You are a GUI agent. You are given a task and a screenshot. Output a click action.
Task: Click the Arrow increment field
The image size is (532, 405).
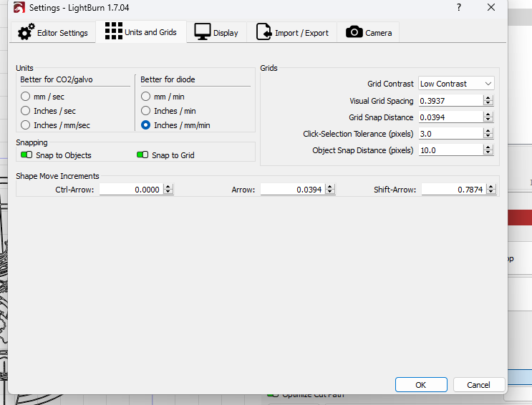(292, 190)
